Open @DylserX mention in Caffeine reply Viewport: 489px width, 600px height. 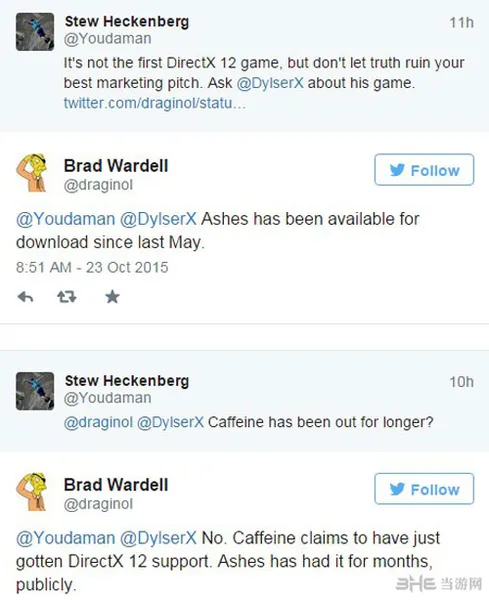click(170, 422)
